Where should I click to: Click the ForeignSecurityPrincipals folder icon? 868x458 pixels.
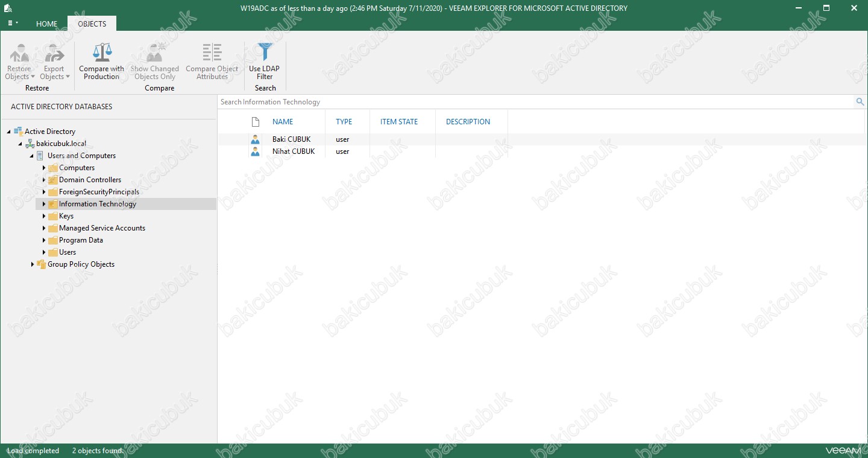[53, 192]
